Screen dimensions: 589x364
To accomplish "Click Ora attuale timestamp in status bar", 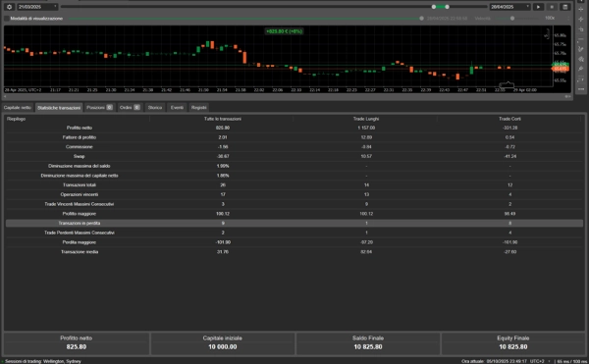I will [494, 361].
